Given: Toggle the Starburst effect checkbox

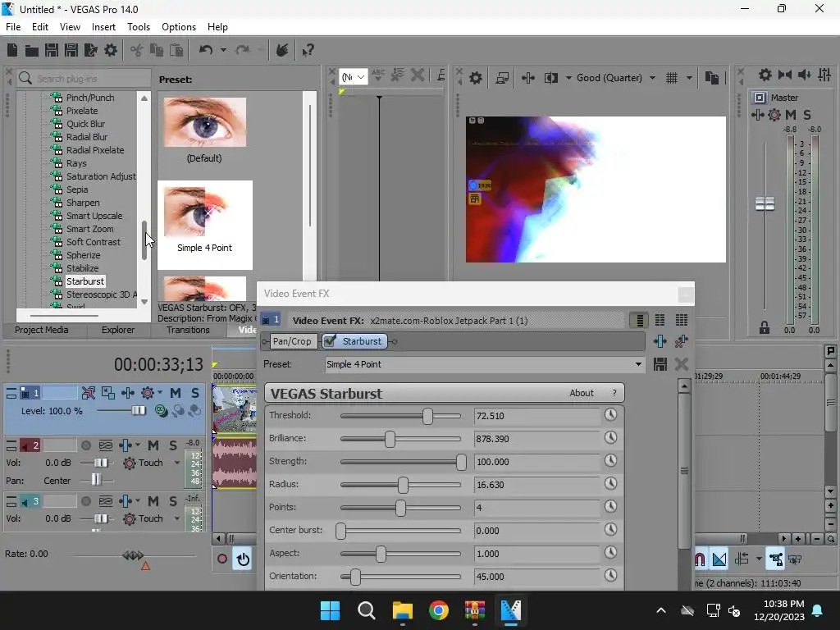Looking at the screenshot, I should click(x=330, y=340).
